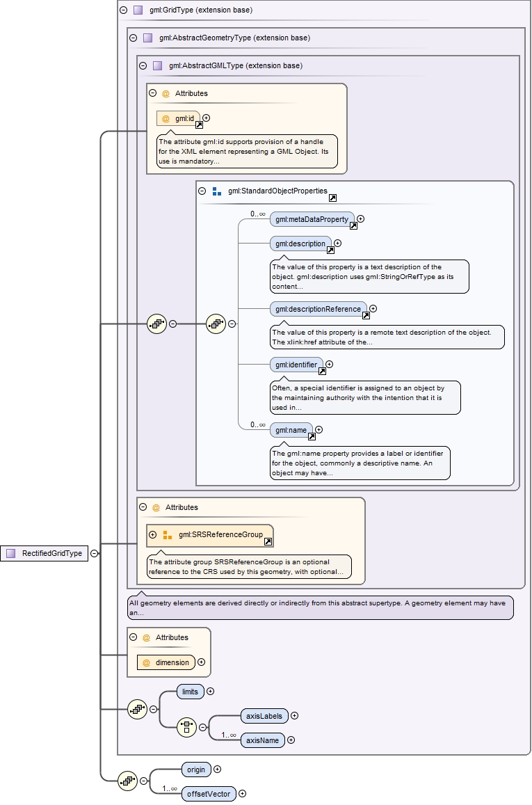
Task: Select the axisName element
Action: [262, 740]
